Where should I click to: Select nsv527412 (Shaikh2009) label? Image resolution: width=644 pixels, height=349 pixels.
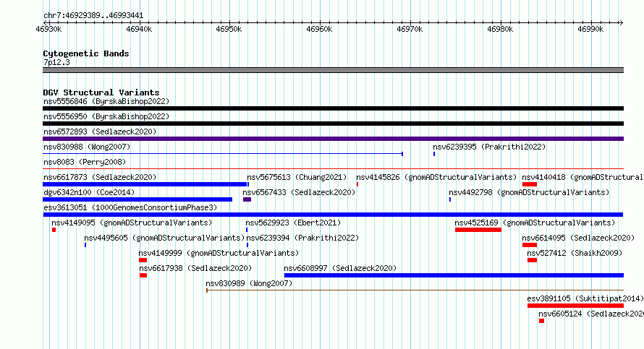575,253
